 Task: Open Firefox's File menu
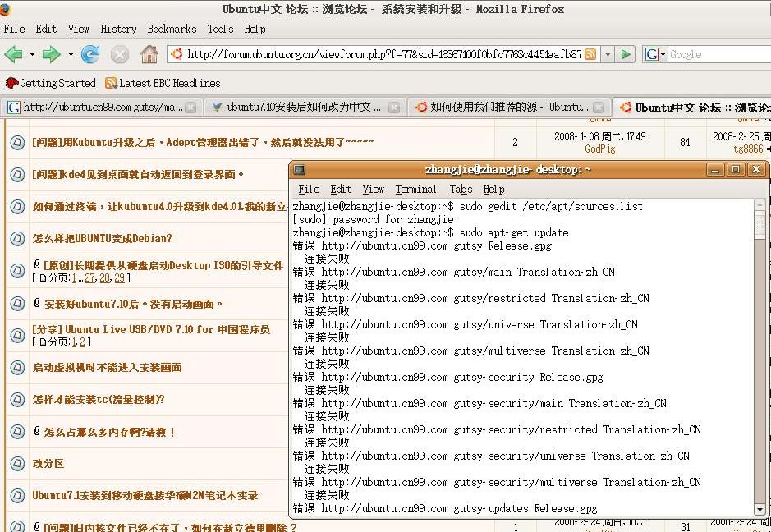click(x=14, y=30)
